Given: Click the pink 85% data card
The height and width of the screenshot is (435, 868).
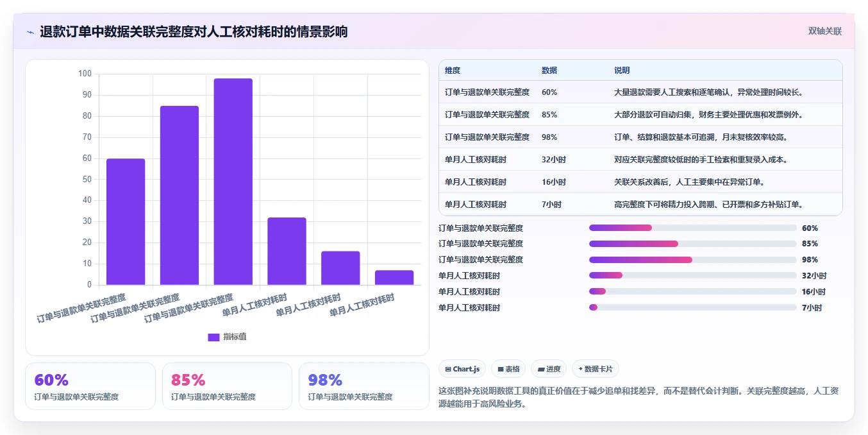Looking at the screenshot, I should 227,386.
